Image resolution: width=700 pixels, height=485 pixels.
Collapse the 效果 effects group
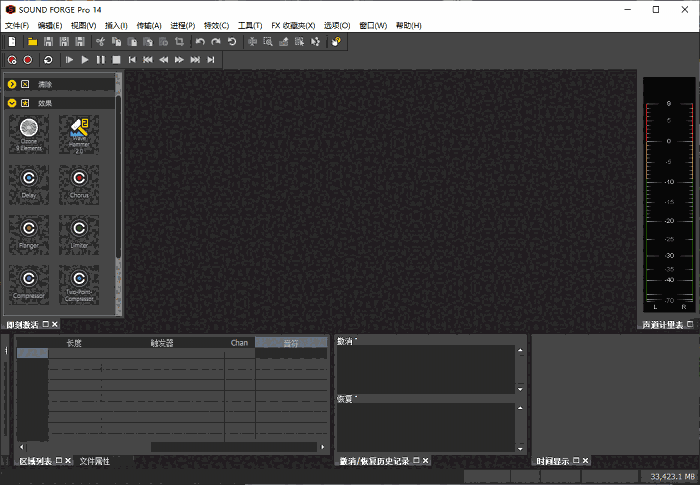click(12, 102)
